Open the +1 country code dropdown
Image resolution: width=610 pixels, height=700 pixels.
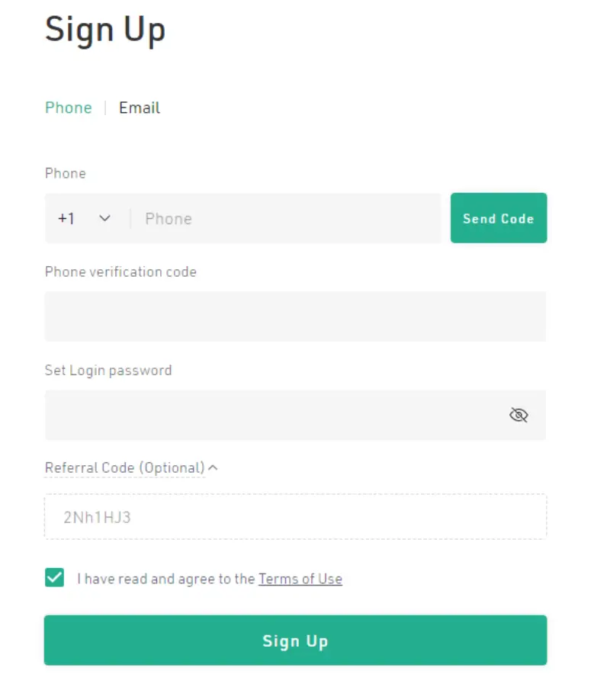(85, 218)
